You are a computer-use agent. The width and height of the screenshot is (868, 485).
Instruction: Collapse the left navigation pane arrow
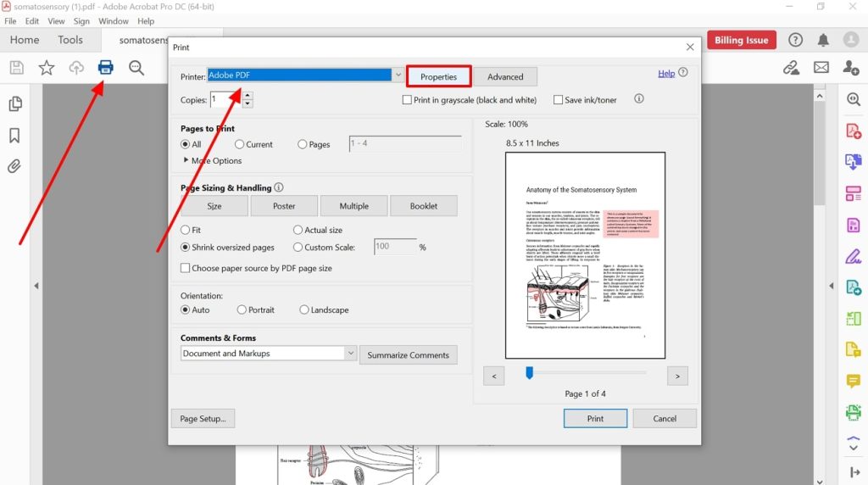[36, 286]
